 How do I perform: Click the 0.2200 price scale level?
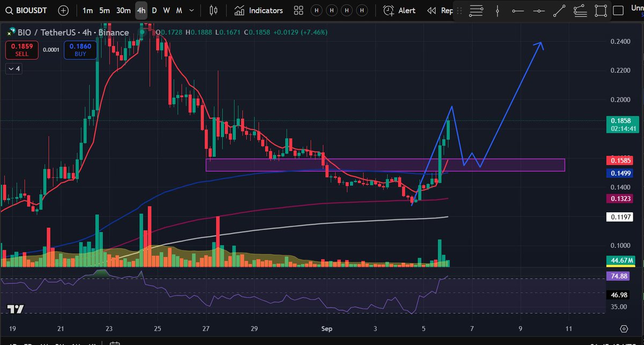tap(621, 70)
